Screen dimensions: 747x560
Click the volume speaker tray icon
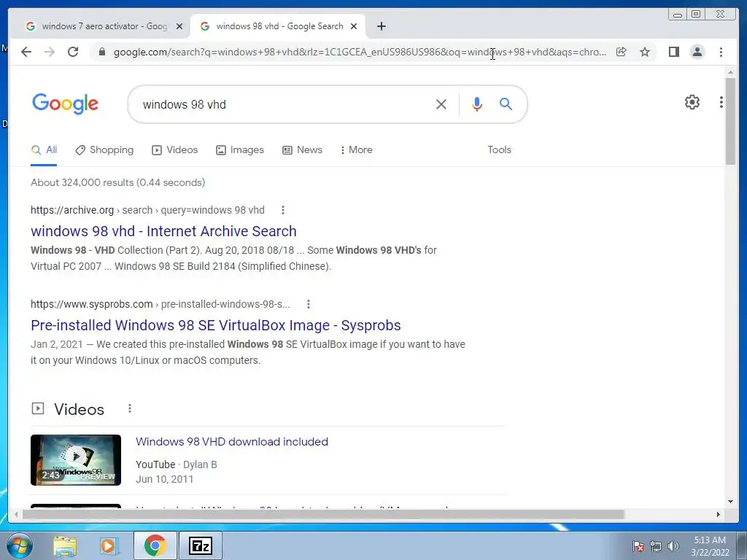[673, 546]
